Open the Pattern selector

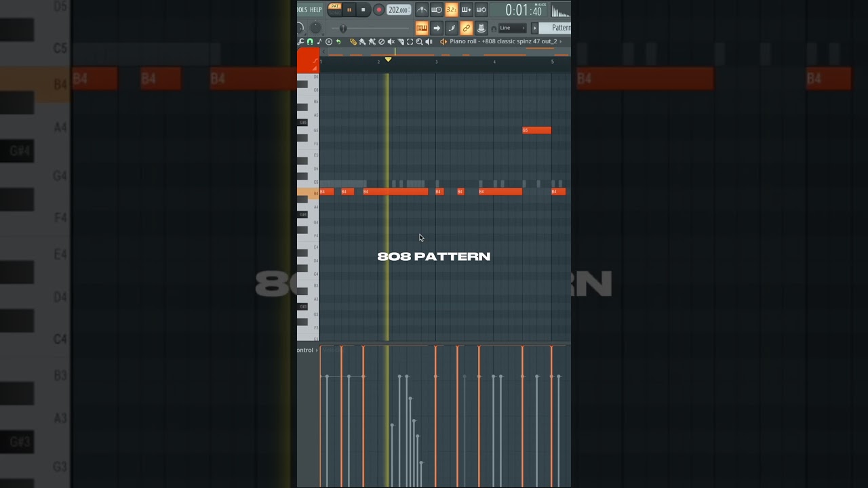tap(555, 28)
